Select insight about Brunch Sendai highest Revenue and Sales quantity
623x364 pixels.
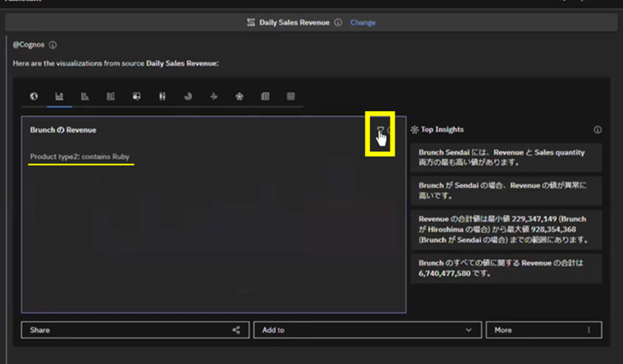point(506,158)
